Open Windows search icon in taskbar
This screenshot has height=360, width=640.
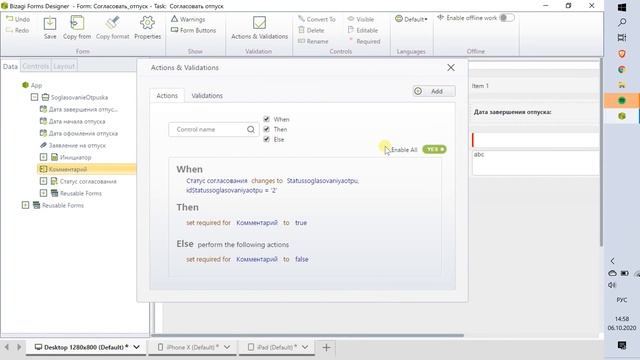pos(622,22)
